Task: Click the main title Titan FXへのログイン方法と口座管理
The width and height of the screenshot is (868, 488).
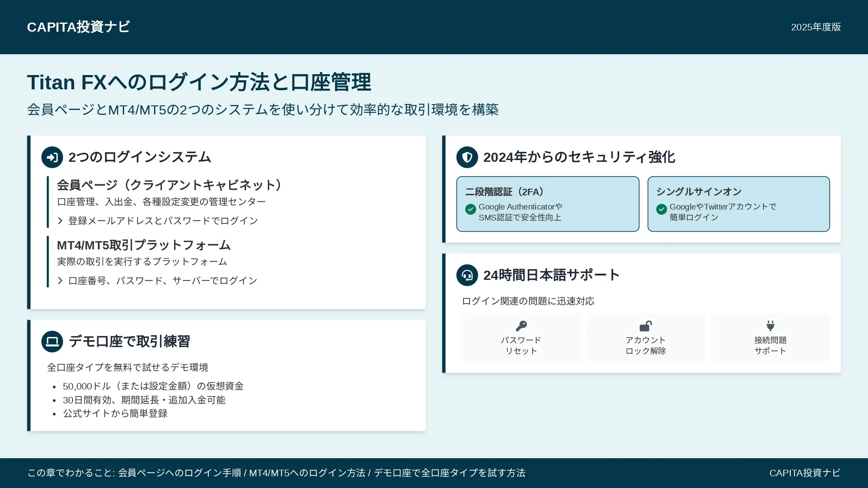Action: point(199,82)
